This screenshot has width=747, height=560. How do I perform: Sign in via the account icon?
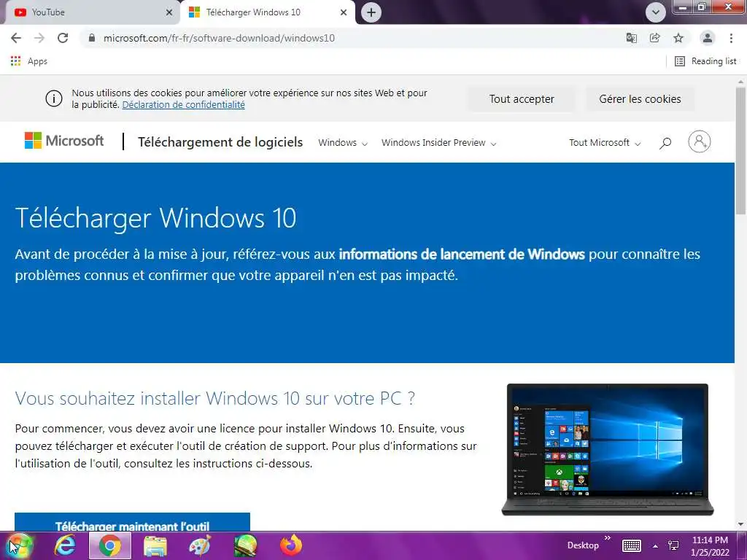700,141
